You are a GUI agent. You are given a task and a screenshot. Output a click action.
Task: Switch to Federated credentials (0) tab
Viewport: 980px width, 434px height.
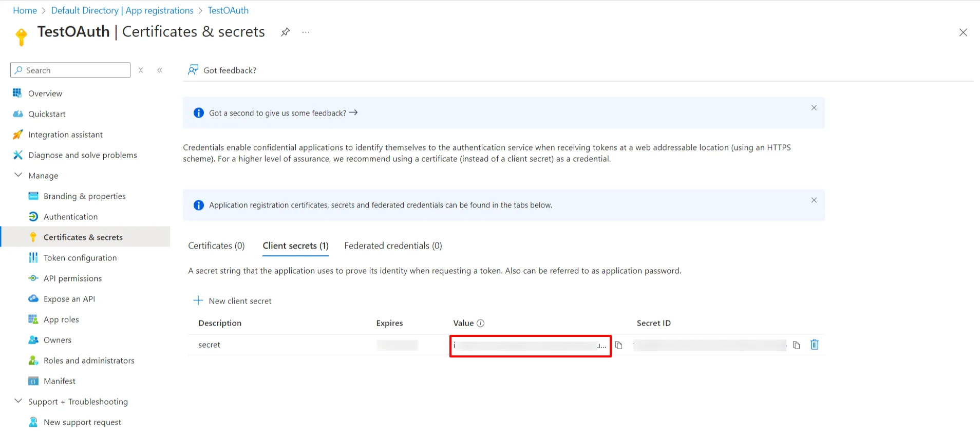pos(393,246)
